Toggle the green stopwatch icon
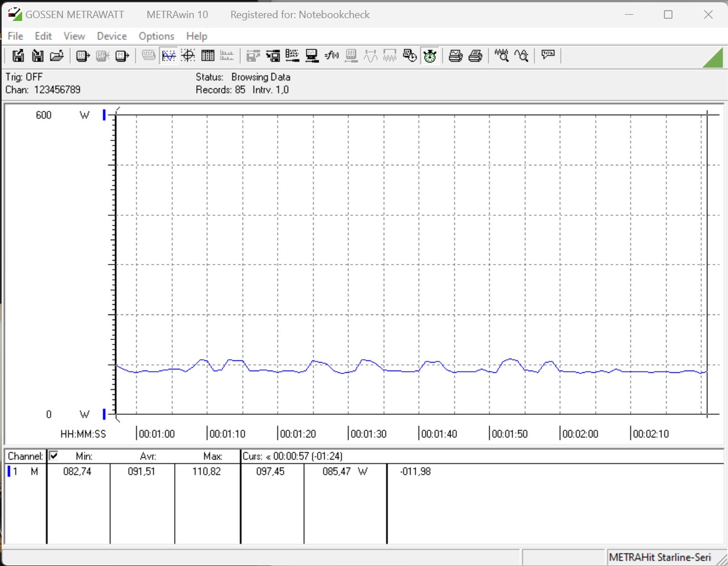This screenshot has width=728, height=566. (430, 56)
